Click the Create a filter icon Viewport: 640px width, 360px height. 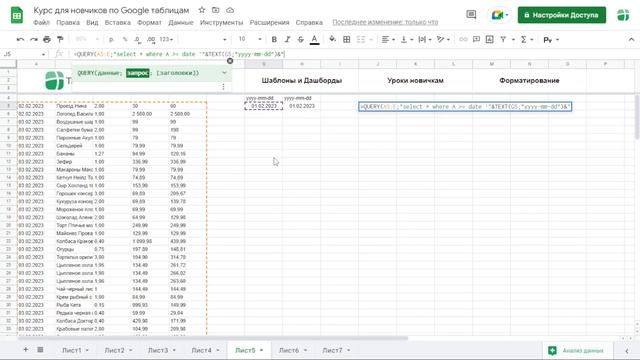tap(503, 40)
